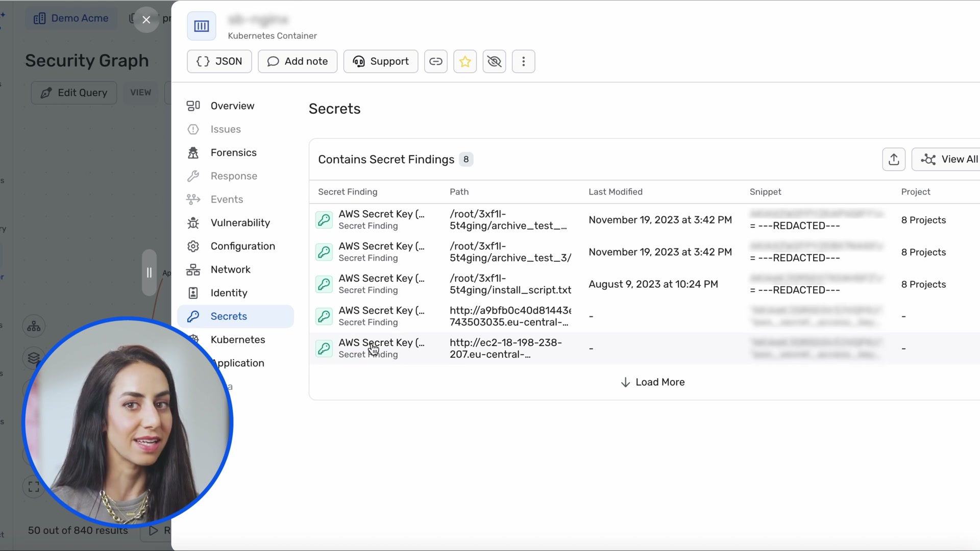Click the Project column header
Image resolution: width=980 pixels, height=551 pixels.
point(915,192)
